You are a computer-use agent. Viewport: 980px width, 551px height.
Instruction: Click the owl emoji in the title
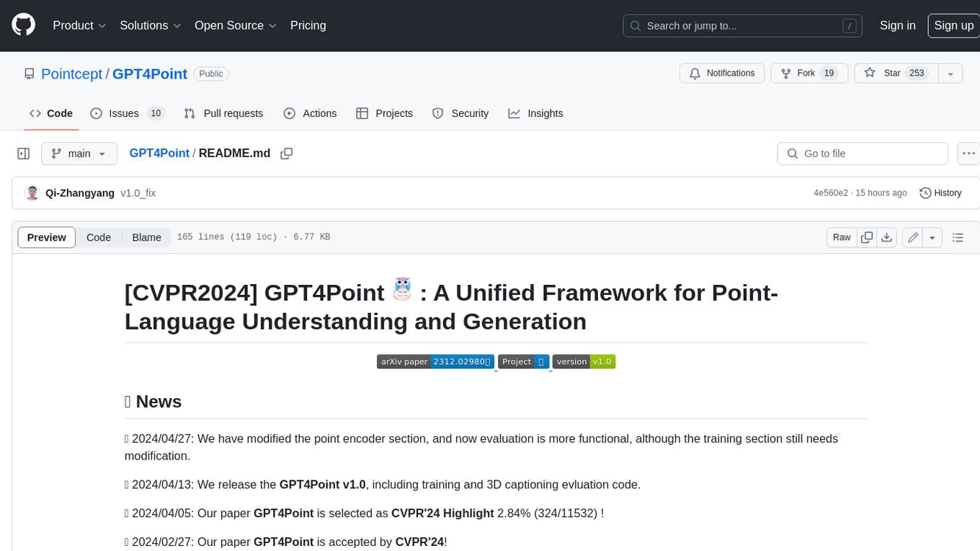pos(402,290)
